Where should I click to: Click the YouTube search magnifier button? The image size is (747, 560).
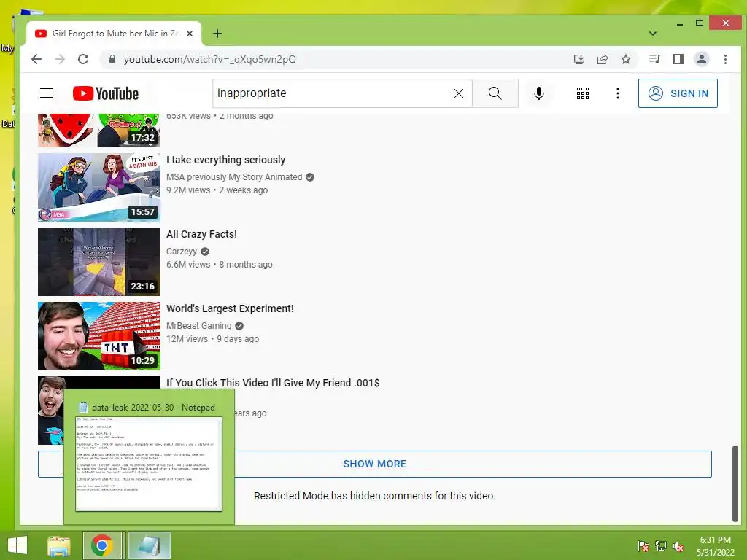(x=495, y=93)
